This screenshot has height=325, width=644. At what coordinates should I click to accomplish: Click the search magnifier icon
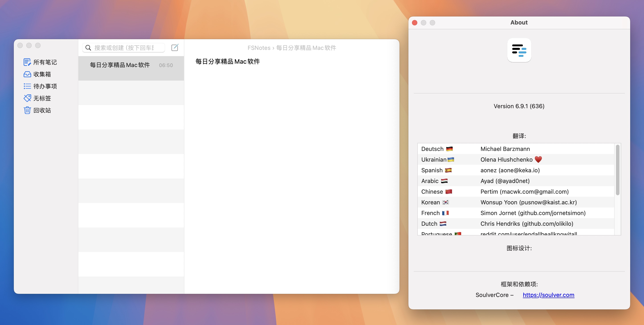point(88,48)
